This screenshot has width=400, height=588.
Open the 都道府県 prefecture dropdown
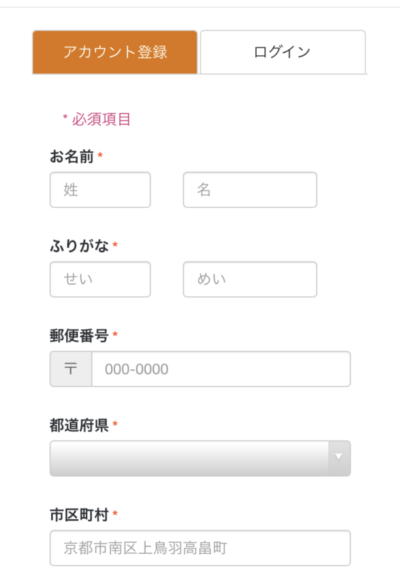tap(200, 458)
